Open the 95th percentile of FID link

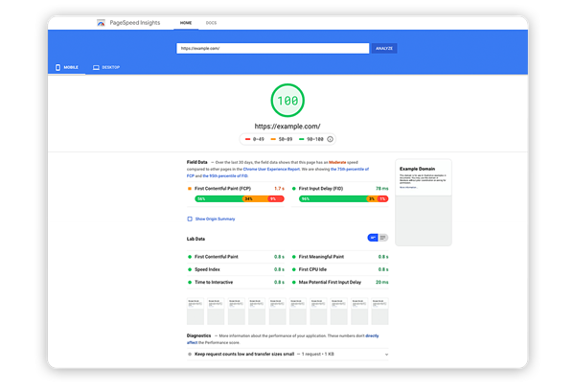[x=225, y=176]
